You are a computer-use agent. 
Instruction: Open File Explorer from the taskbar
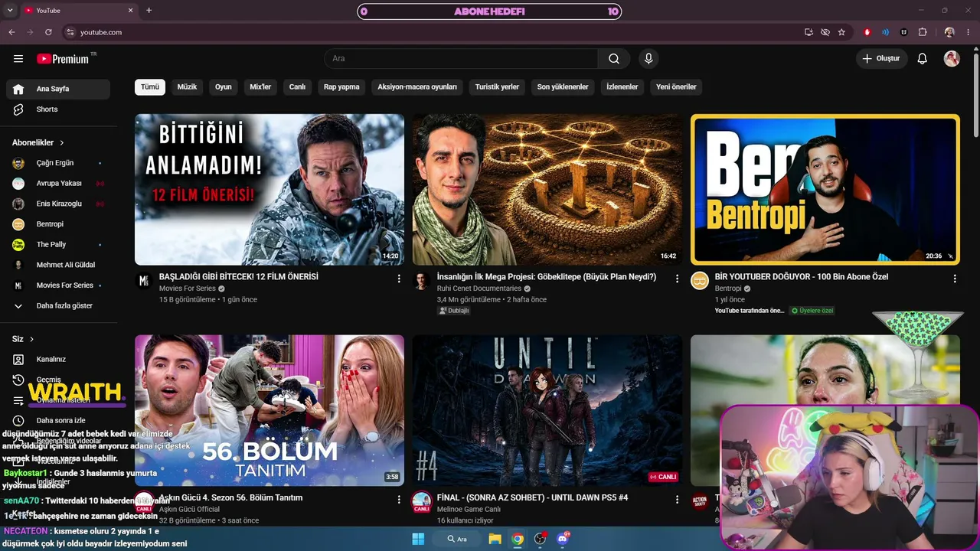[495, 539]
